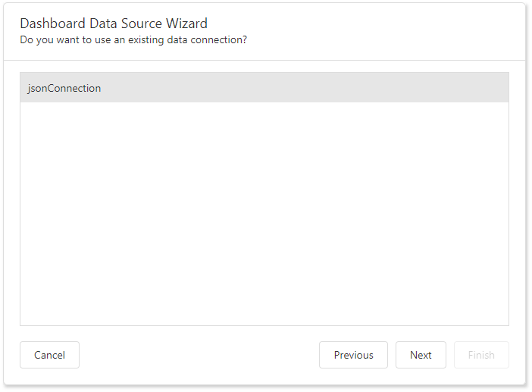
Task: Click the wizard header title text
Action: pos(114,24)
